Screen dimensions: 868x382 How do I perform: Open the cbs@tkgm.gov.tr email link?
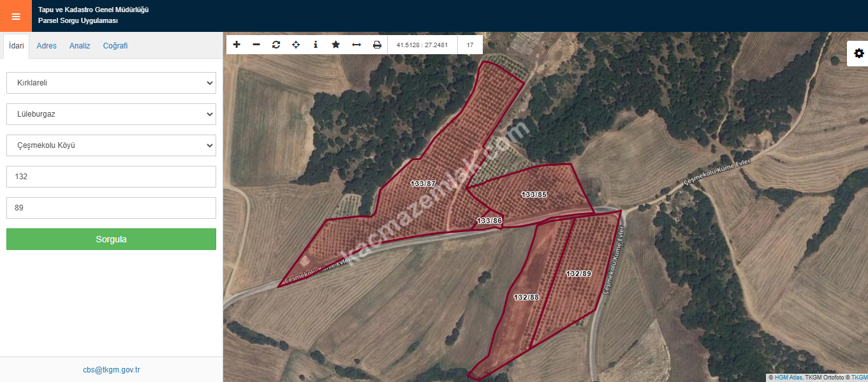pyautogui.click(x=111, y=370)
